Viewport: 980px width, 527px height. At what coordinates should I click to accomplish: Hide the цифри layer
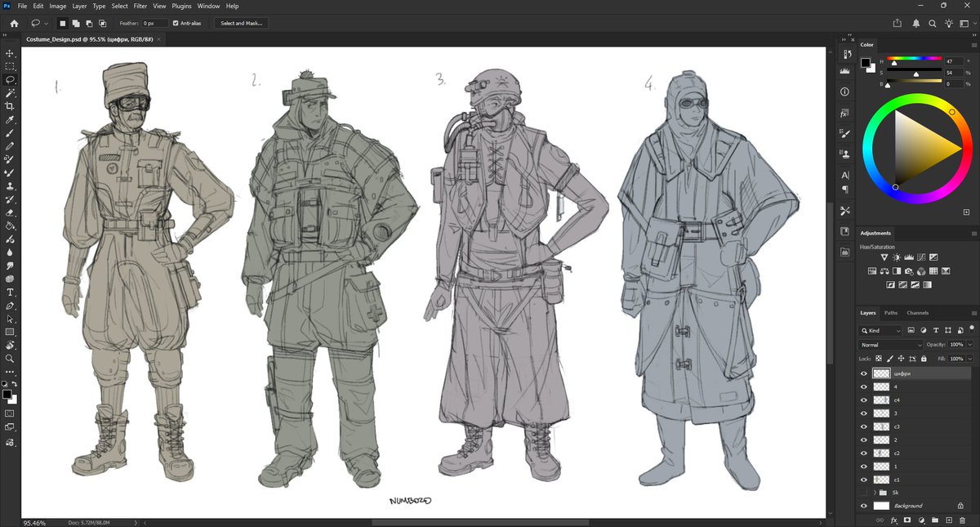pos(864,373)
